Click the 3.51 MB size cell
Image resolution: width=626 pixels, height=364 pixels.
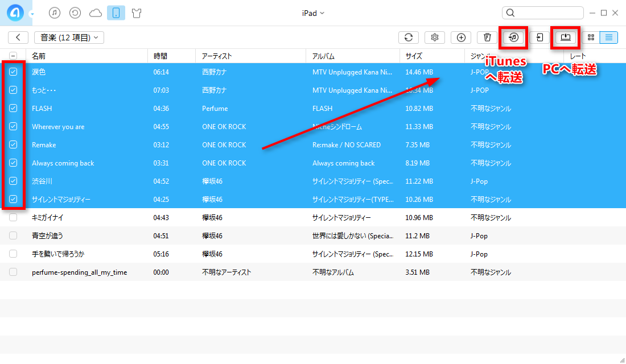418,272
